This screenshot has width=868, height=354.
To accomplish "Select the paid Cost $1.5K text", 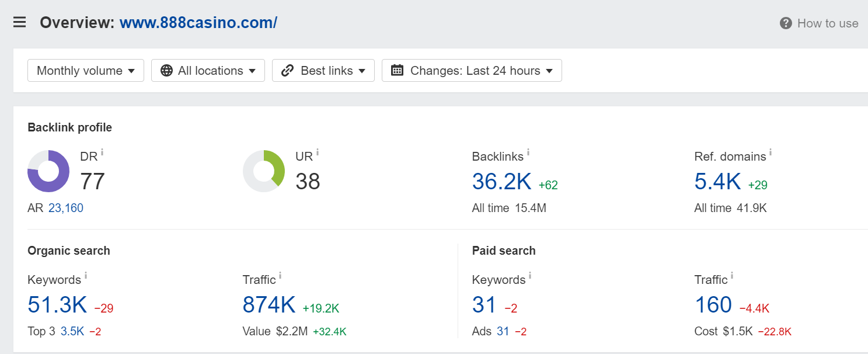I will pyautogui.click(x=724, y=331).
